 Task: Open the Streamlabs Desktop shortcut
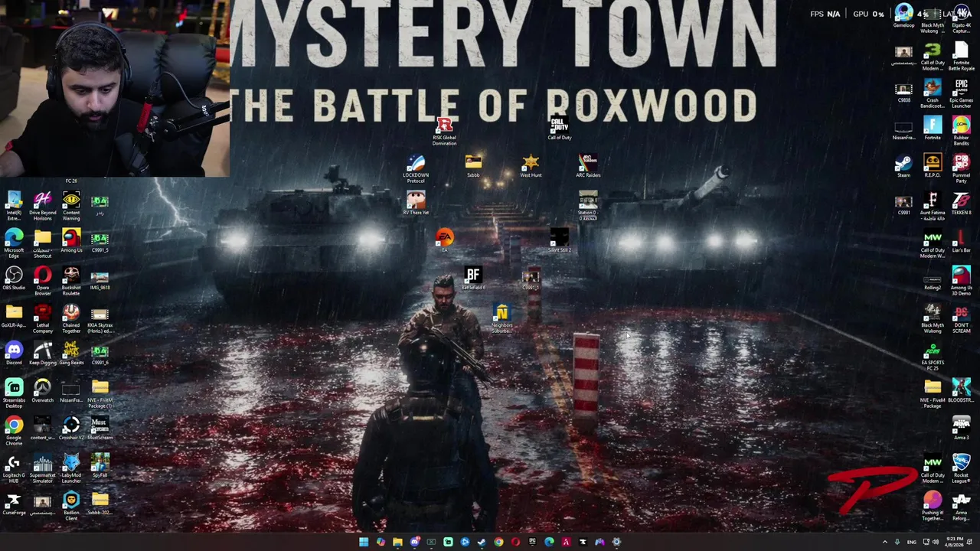14,393
